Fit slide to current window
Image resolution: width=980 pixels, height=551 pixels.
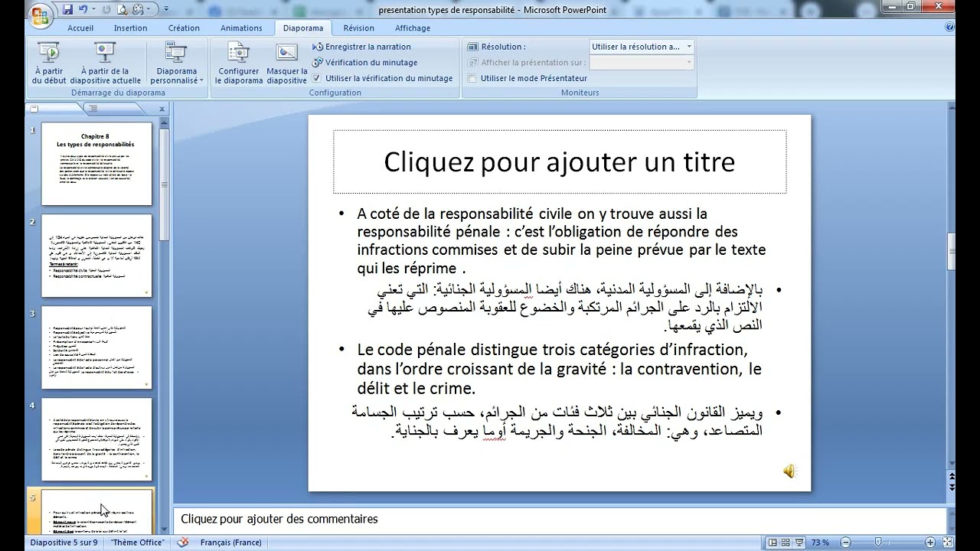[x=949, y=543]
